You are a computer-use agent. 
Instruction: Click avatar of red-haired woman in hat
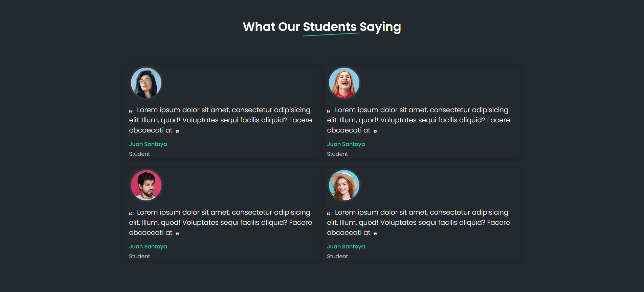click(x=344, y=185)
